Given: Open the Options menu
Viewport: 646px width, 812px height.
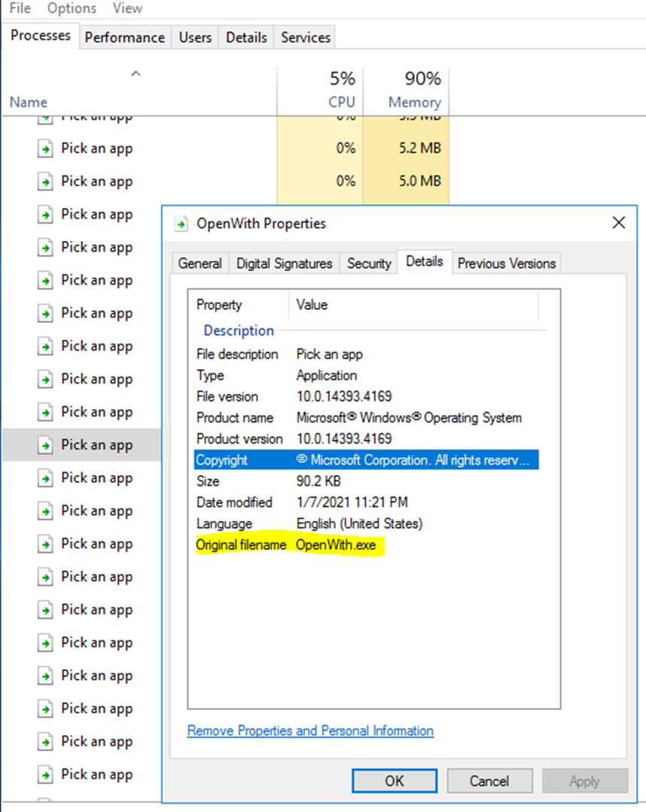Looking at the screenshot, I should click(72, 8).
